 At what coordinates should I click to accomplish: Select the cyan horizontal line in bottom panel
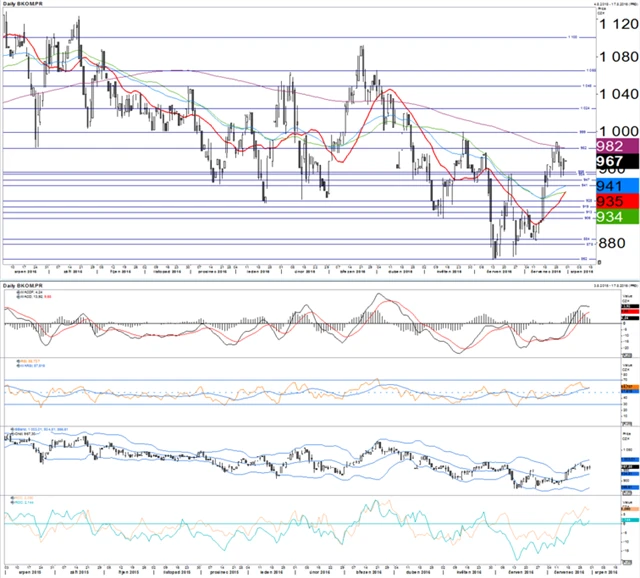[300, 523]
